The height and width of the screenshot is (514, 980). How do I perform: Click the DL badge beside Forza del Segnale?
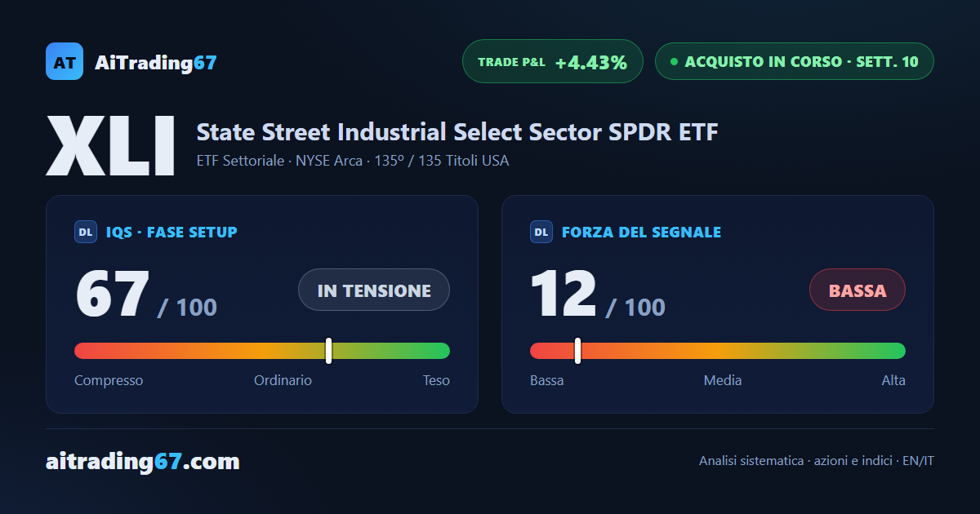pos(541,232)
